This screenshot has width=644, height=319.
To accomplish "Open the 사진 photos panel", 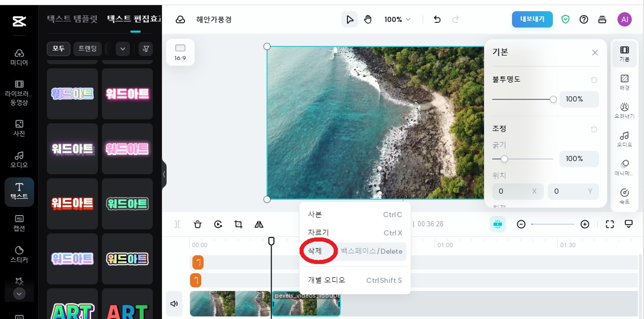I will tap(19, 128).
